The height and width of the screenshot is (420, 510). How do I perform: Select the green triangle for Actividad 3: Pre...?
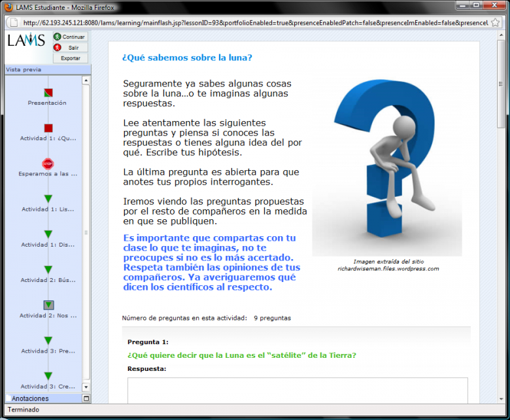pos(48,341)
